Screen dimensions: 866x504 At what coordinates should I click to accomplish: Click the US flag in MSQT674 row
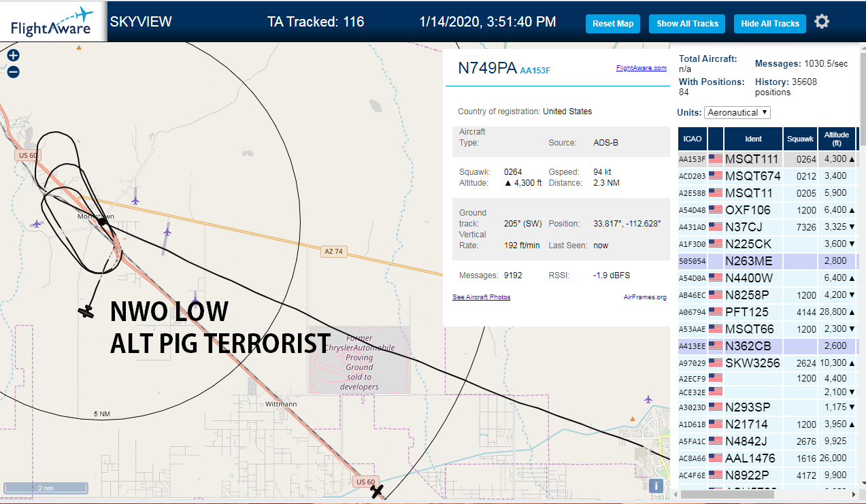(716, 176)
